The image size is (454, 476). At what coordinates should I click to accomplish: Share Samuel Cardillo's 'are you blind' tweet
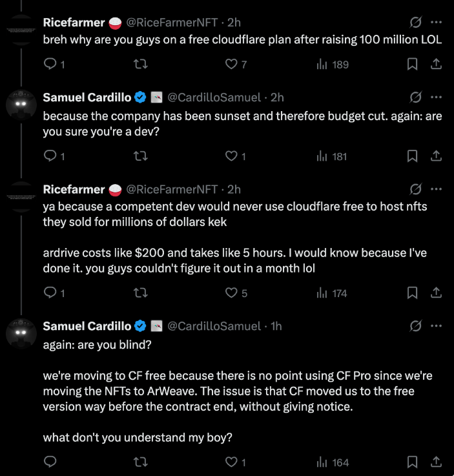click(436, 462)
